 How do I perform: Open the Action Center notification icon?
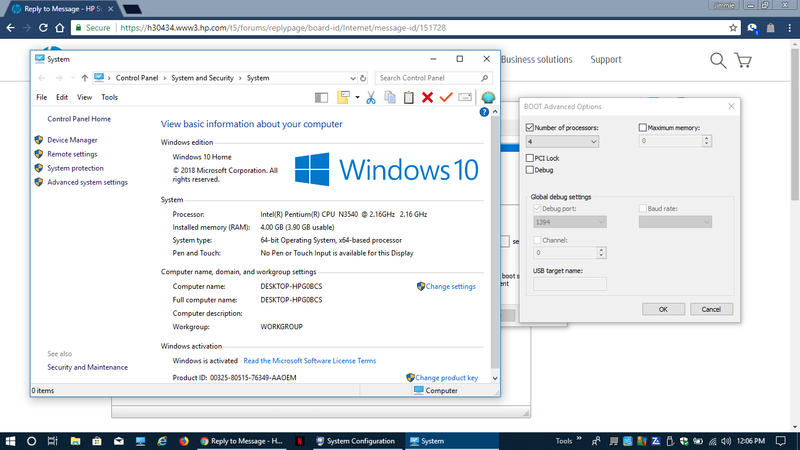tap(781, 441)
